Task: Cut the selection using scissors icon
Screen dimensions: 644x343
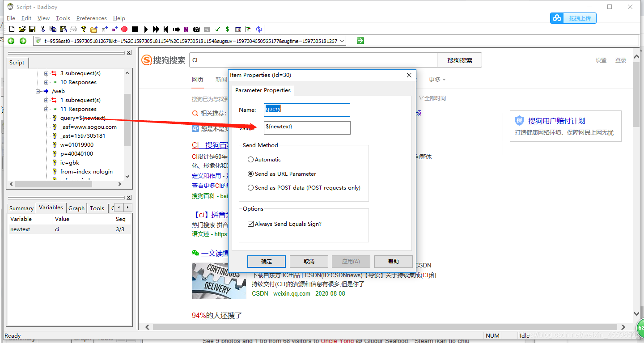Action: [x=42, y=29]
